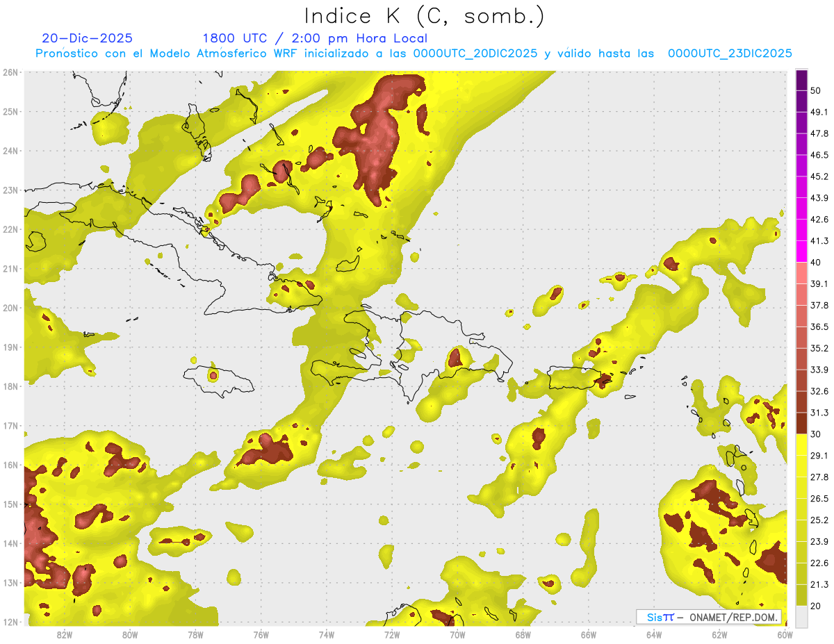This screenshot has height=644, width=834.
Task: Click the longitude label '78W'
Action: (x=195, y=635)
